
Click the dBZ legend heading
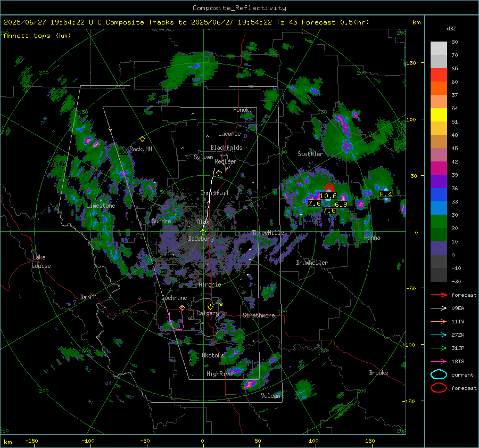tap(451, 28)
